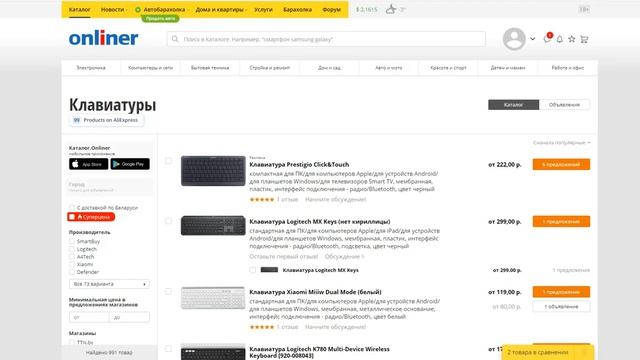The width and height of the screenshot is (640, 360).
Task: Open Барахолка in top menu
Action: pos(298,9)
